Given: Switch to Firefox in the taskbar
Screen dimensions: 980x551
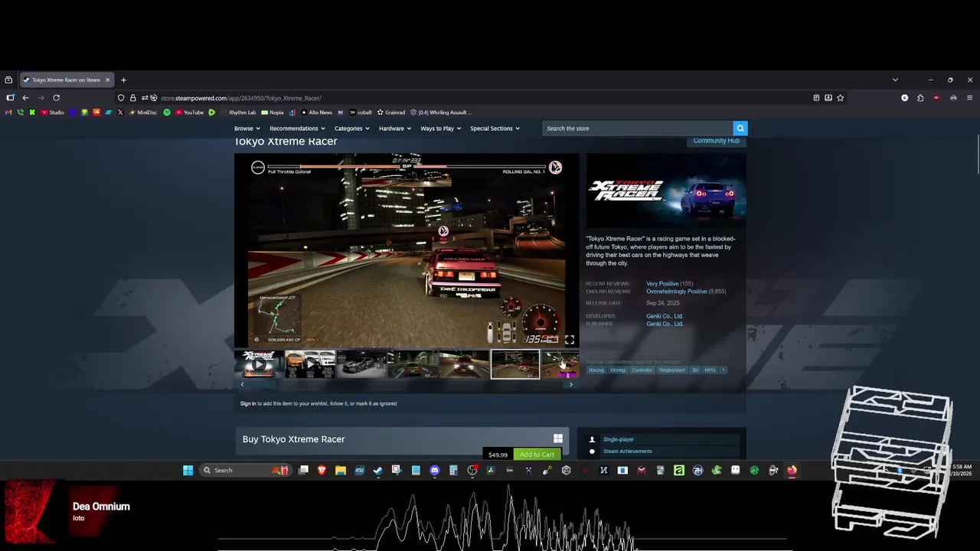Looking at the screenshot, I should (792, 470).
